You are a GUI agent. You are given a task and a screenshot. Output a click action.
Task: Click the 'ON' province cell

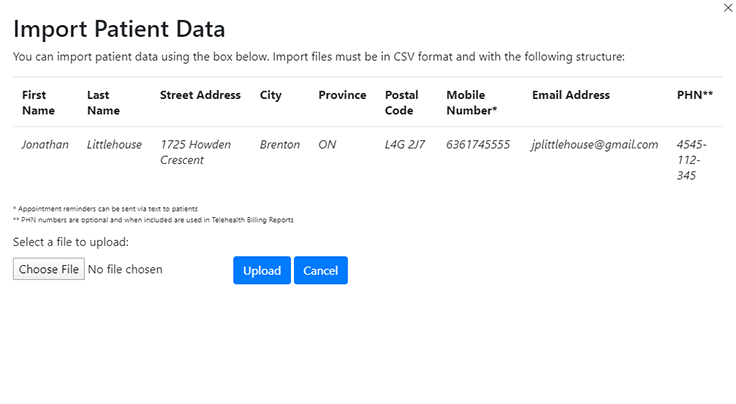327,145
